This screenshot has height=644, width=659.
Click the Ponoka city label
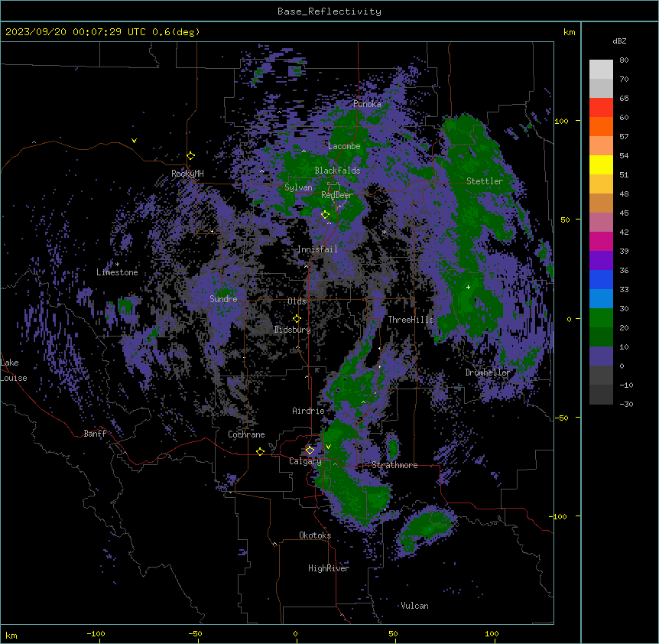click(367, 104)
